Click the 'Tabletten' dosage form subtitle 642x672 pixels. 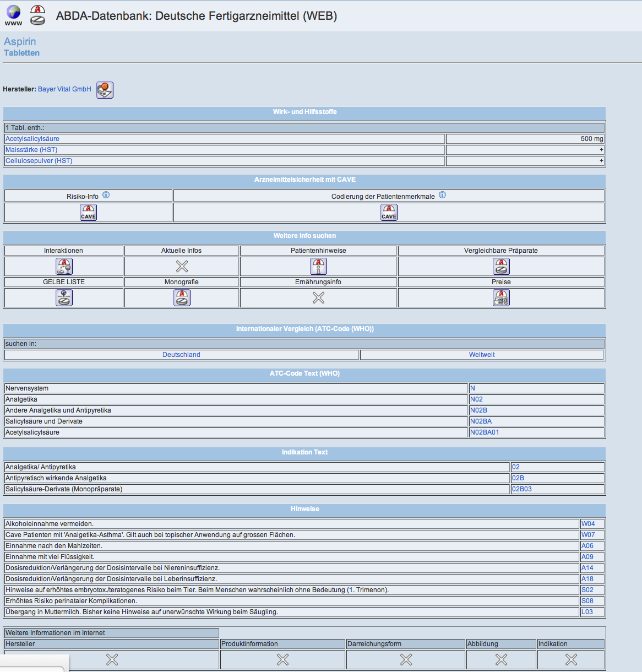click(x=22, y=53)
